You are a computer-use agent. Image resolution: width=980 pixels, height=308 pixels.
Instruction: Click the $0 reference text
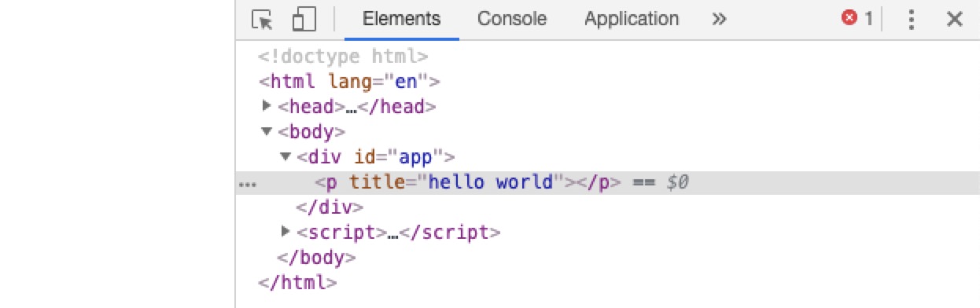pyautogui.click(x=678, y=182)
